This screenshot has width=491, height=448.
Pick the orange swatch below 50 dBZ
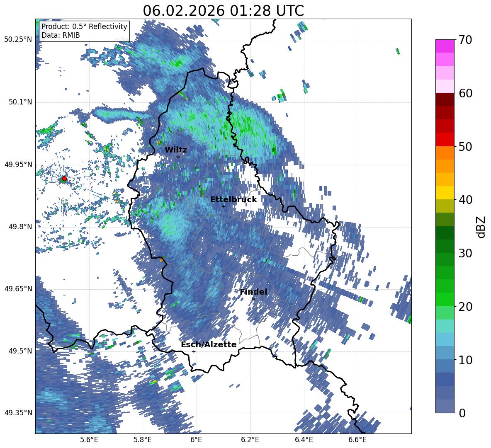click(445, 153)
